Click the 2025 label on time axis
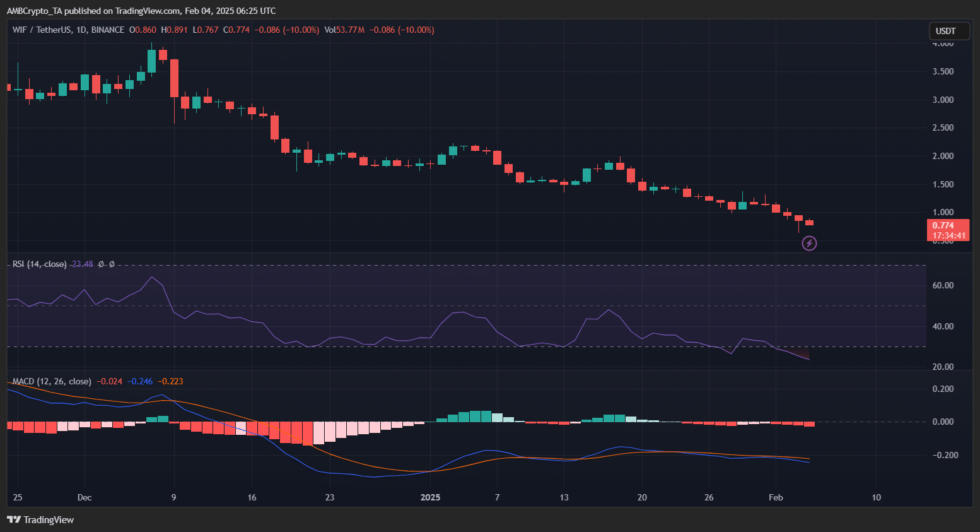 point(430,497)
